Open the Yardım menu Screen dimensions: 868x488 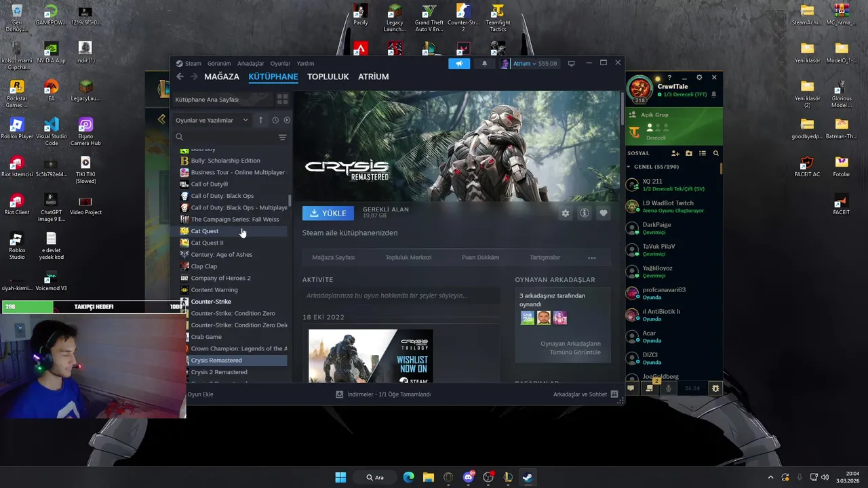click(305, 64)
